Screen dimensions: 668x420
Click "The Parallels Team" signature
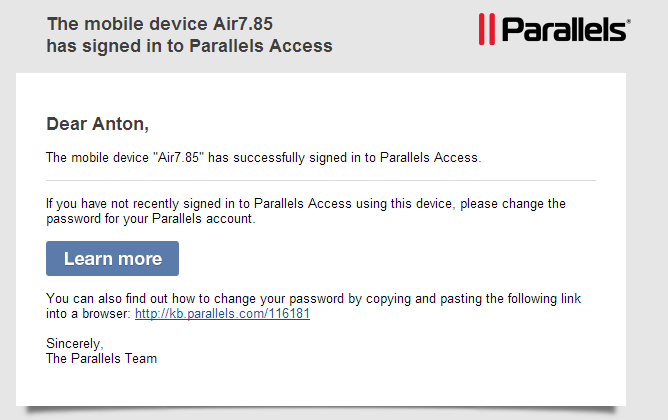[x=101, y=358]
